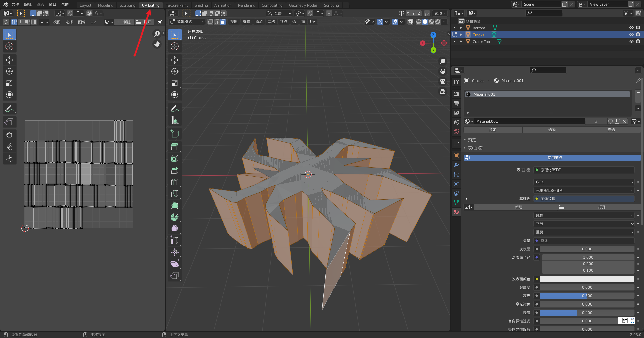644x338 pixels.
Task: Select the Annotate tool in 3D viewport
Action: [175, 109]
